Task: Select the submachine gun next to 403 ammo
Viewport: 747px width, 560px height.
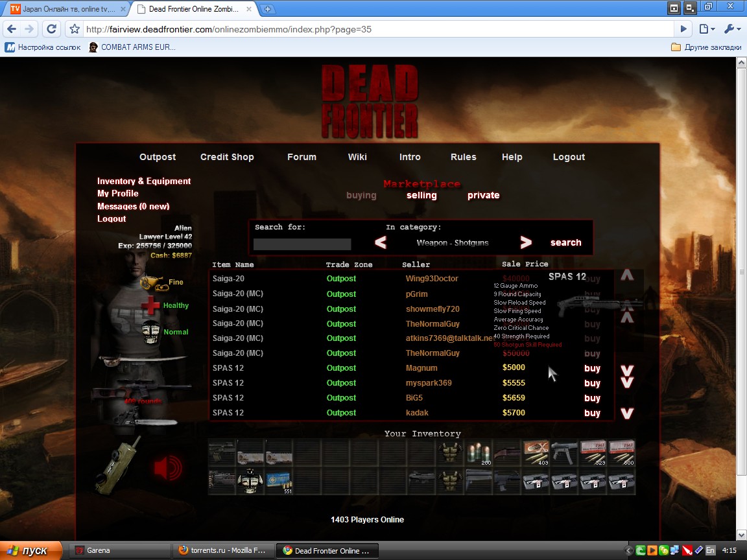Action: pyautogui.click(x=564, y=453)
